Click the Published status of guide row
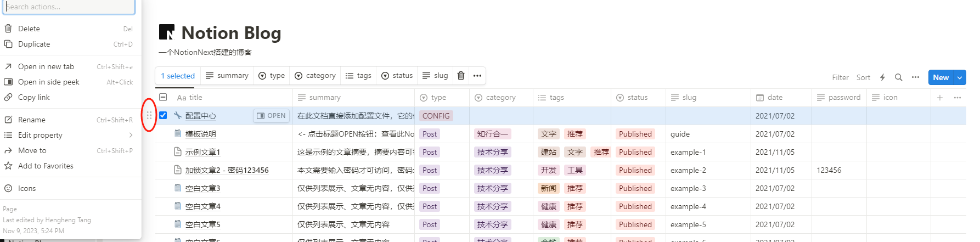The image size is (980, 242). tap(635, 134)
